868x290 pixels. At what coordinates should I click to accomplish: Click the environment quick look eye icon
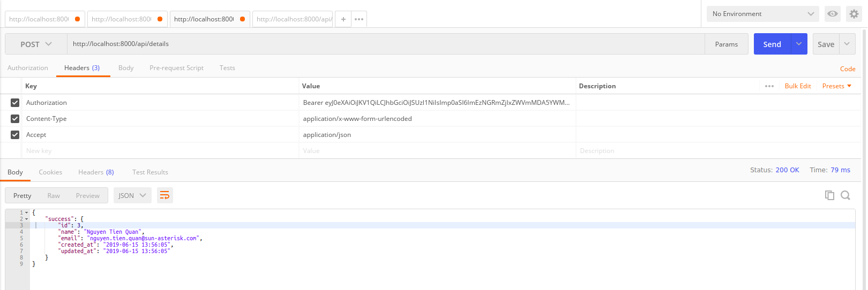tap(832, 14)
